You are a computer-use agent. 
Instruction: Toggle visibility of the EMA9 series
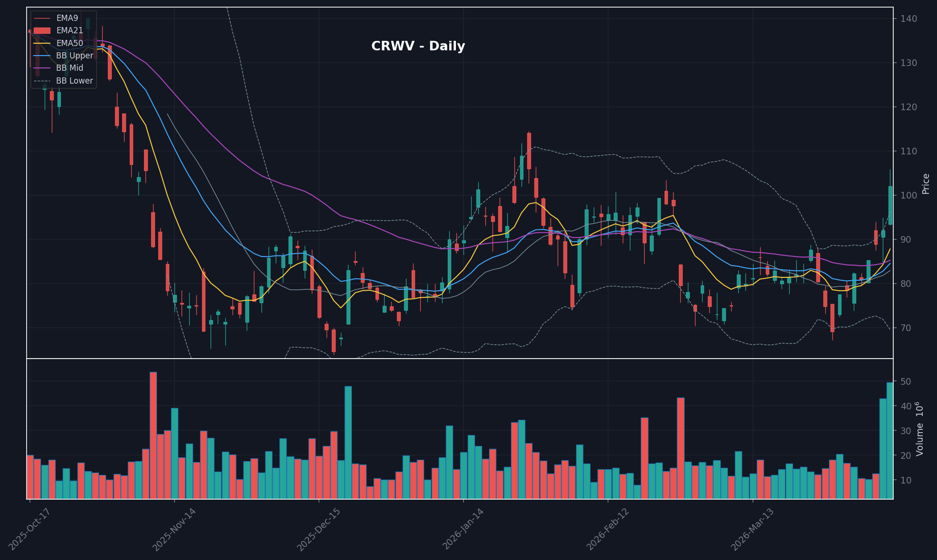[x=67, y=18]
